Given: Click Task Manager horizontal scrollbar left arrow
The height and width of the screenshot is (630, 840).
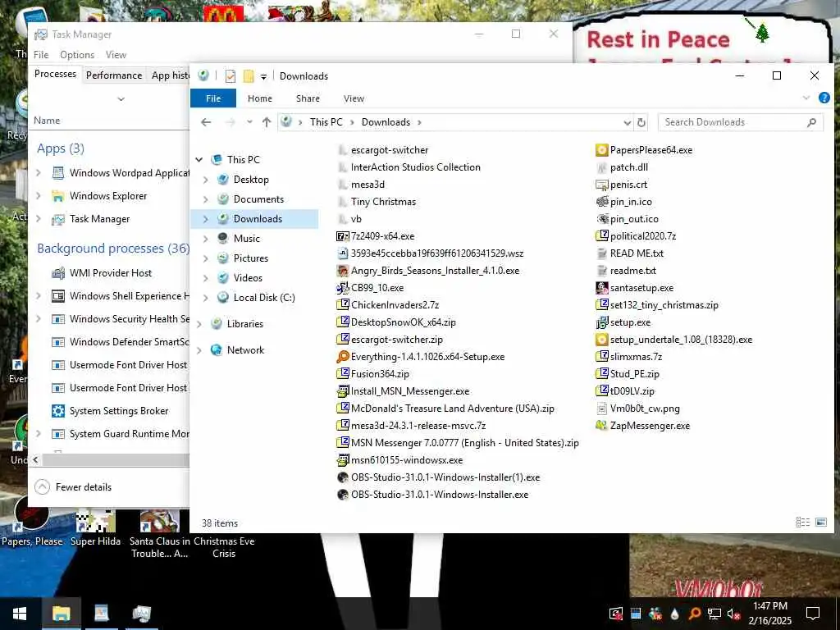Looking at the screenshot, I should [x=35, y=459].
